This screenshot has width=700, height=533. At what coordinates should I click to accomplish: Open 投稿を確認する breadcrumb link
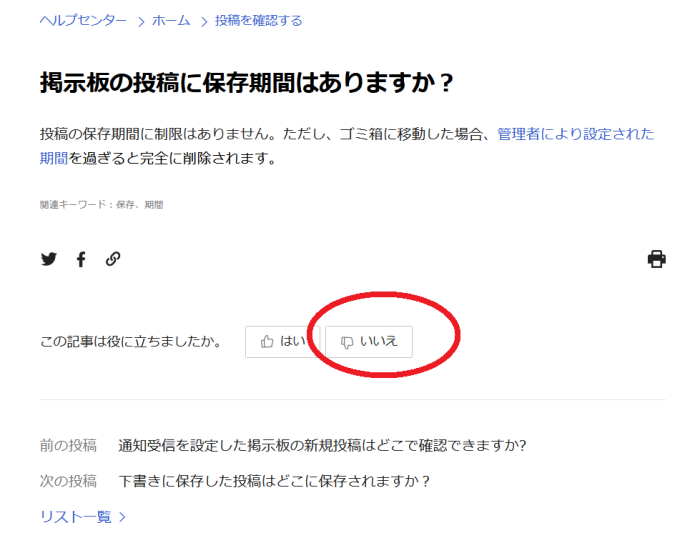(258, 21)
